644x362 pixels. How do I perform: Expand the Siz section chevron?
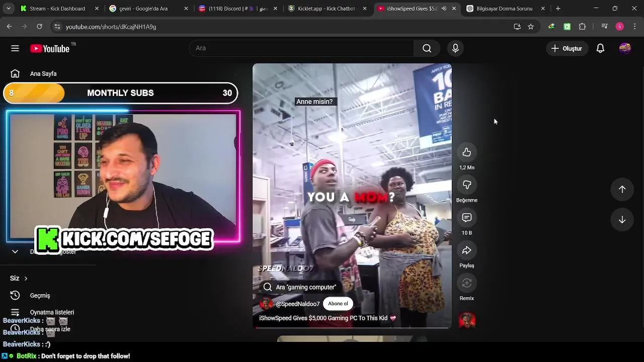(26, 279)
